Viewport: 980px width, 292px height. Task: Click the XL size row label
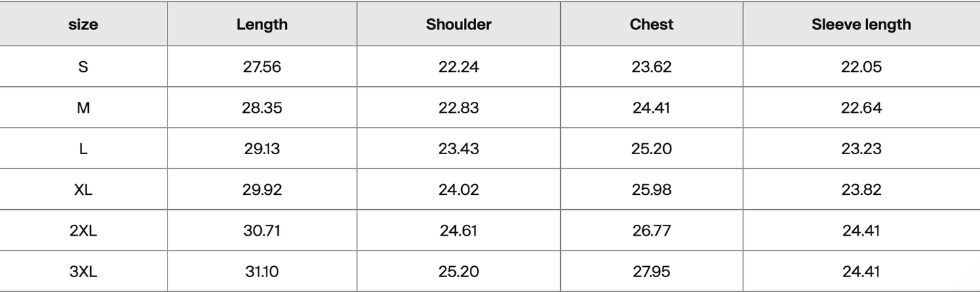point(83,189)
